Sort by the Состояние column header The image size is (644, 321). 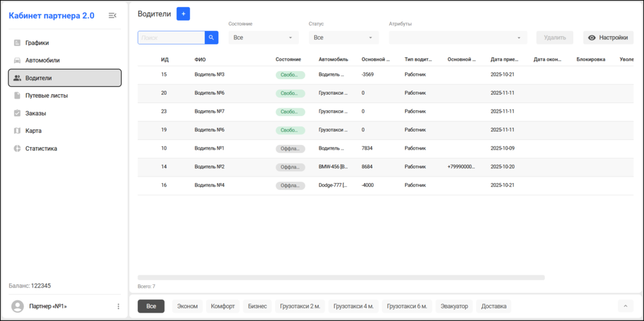coord(289,59)
